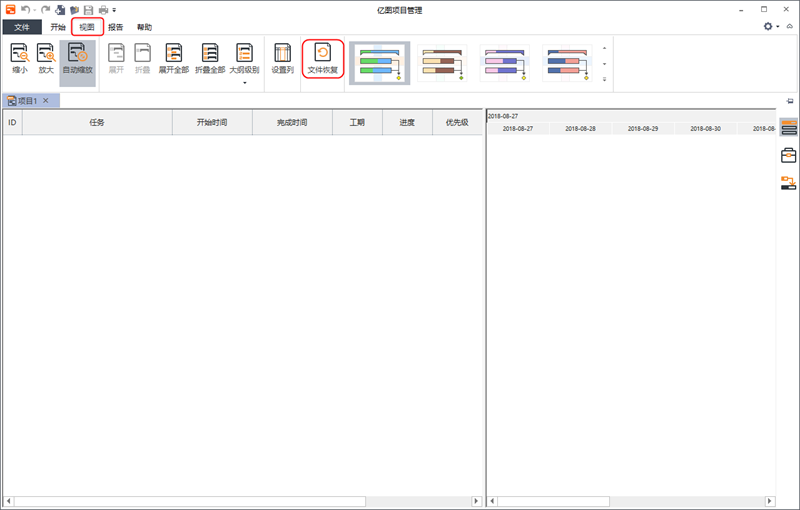
Task: Collapse the ribbon with the chevron icon
Action: pyautogui.click(x=790, y=26)
